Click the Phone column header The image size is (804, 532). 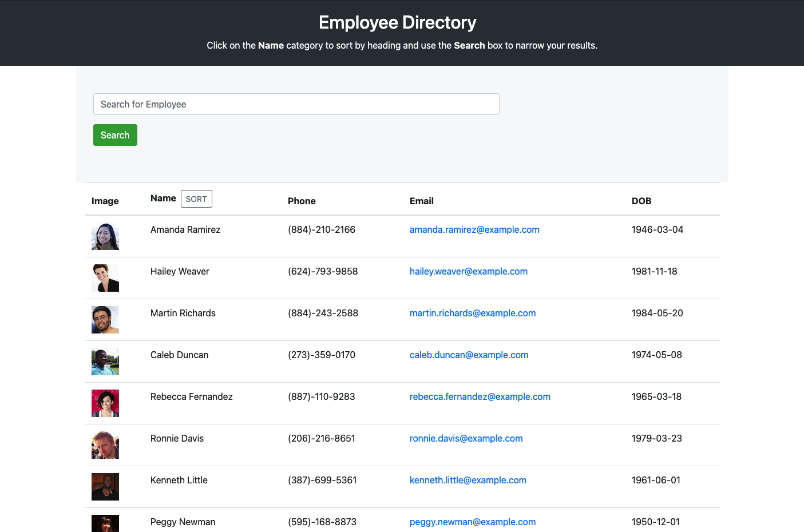click(302, 201)
